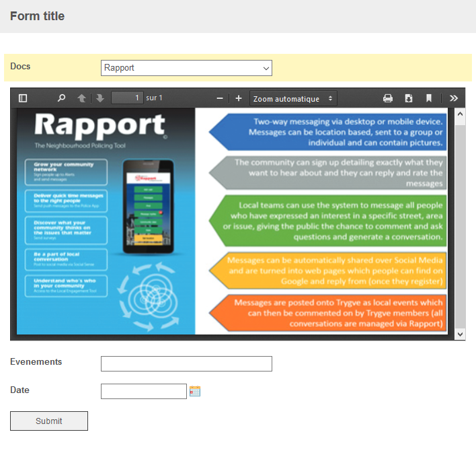This screenshot has height=459, width=476.
Task: Click 'Deliver quick time messages' box
Action: coord(66,201)
